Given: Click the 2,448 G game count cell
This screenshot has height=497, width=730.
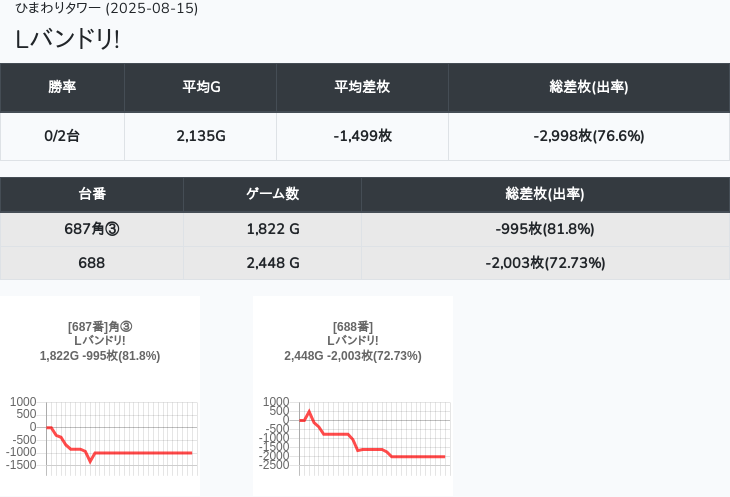Looking at the screenshot, I should point(272,263).
